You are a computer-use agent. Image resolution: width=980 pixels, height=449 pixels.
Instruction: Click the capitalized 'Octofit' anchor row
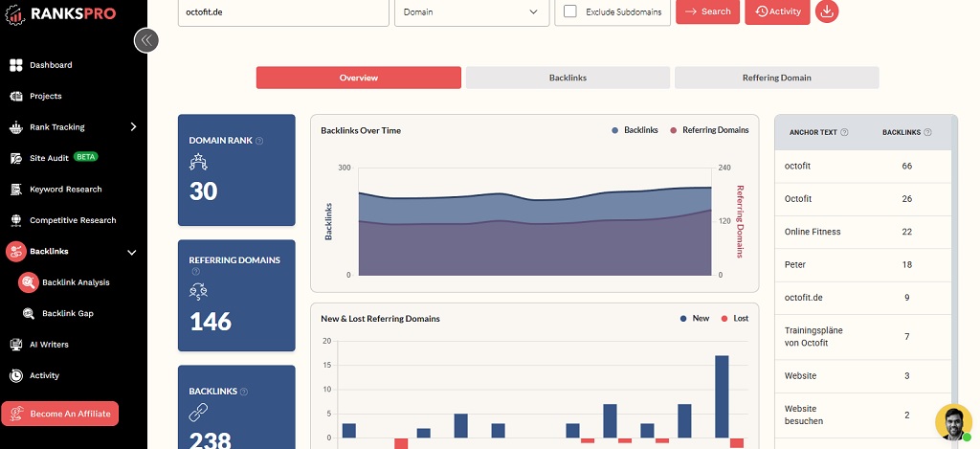(x=862, y=199)
